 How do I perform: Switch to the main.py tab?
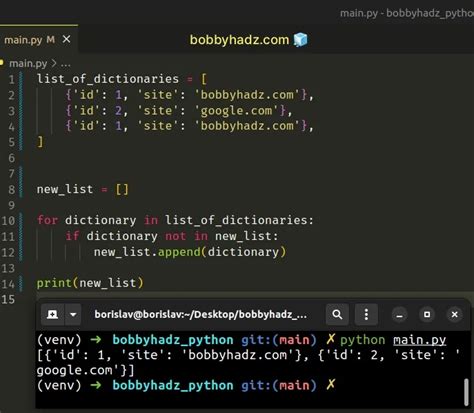38,40
